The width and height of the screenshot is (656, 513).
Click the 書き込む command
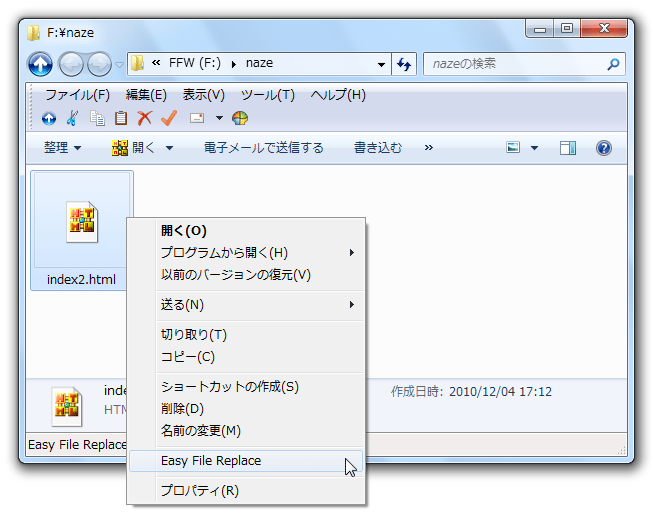pyautogui.click(x=378, y=148)
